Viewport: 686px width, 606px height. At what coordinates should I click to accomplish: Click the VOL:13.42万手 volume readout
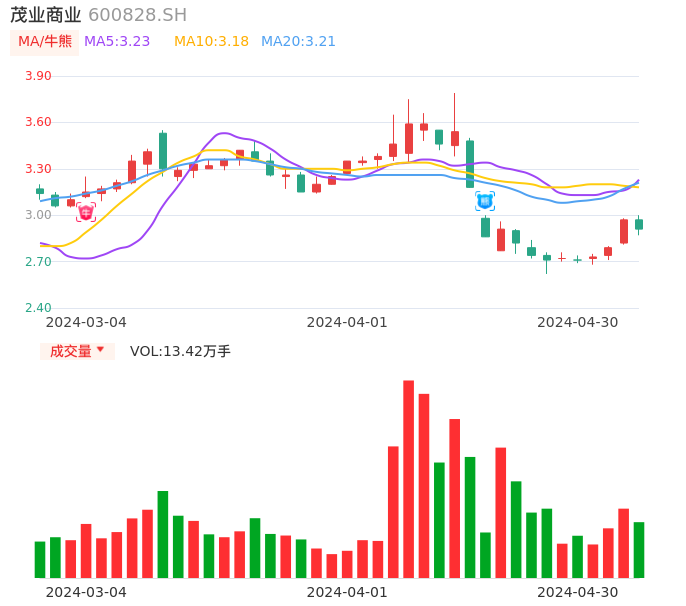point(180,351)
